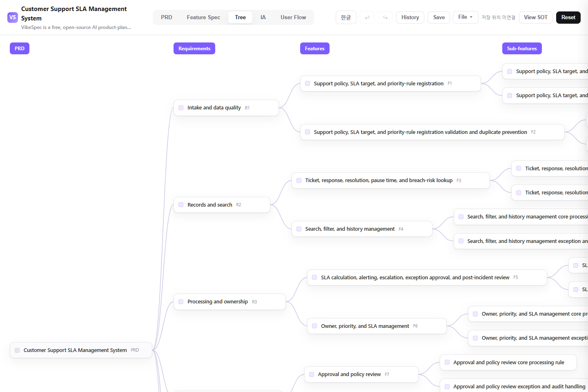Reset the tree view
The image size is (588, 392).
tap(568, 18)
